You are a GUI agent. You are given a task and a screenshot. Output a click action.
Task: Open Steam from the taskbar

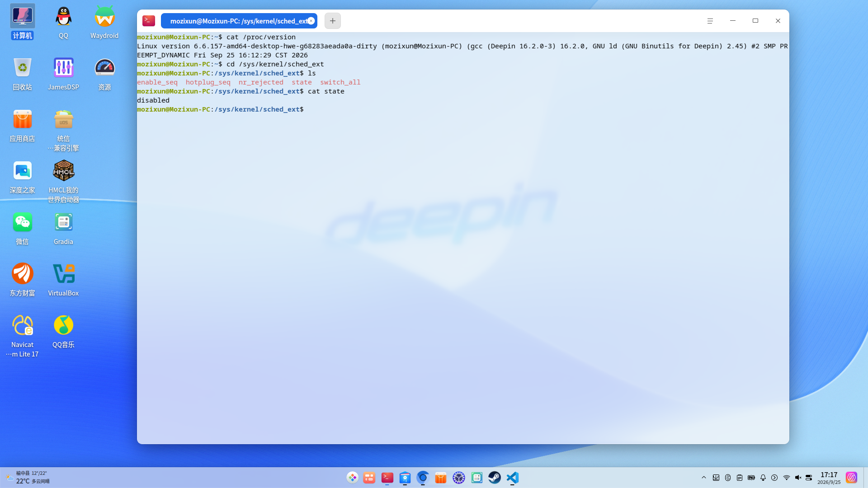495,478
